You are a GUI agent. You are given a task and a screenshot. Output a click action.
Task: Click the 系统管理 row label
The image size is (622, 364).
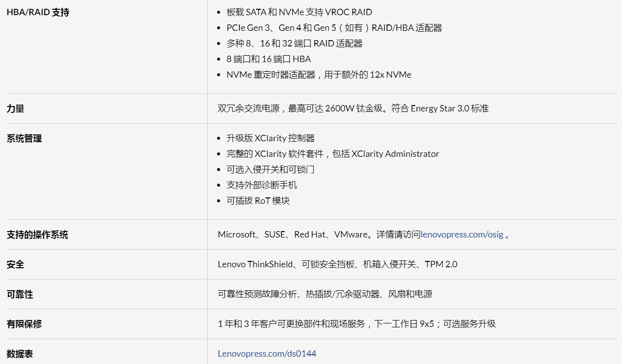24,138
